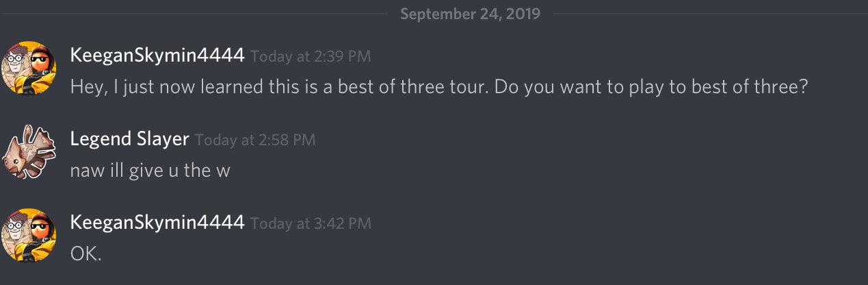Click the September 24, 2019 date divider
This screenshot has width=868, height=285.
[470, 14]
